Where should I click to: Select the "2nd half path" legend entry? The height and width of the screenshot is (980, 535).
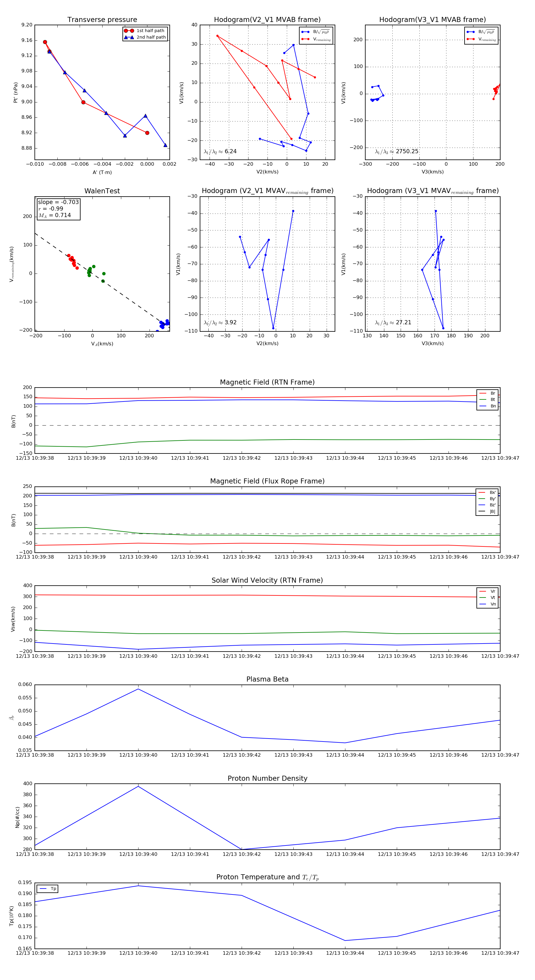pyautogui.click(x=145, y=37)
